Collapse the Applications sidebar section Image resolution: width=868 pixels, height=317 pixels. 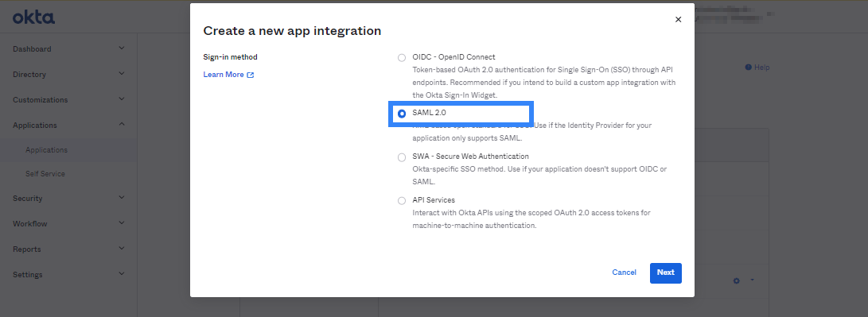click(122, 125)
